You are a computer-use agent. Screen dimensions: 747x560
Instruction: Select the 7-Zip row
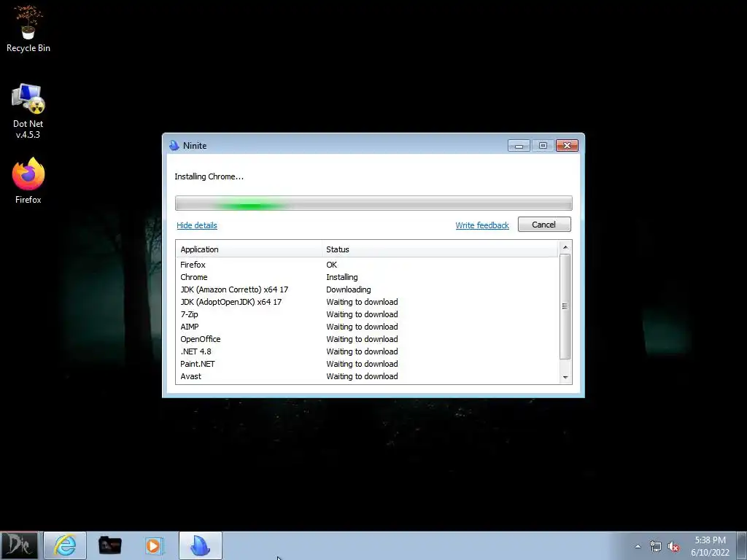(367, 314)
